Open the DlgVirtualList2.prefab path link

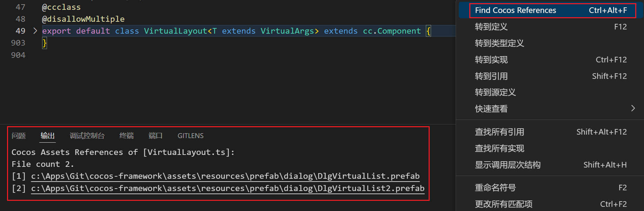228,189
